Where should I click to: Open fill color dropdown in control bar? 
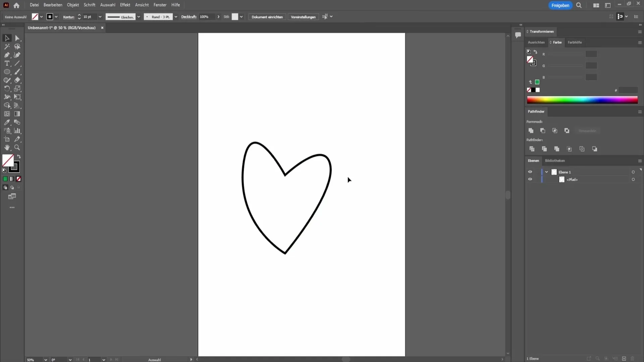tap(41, 17)
